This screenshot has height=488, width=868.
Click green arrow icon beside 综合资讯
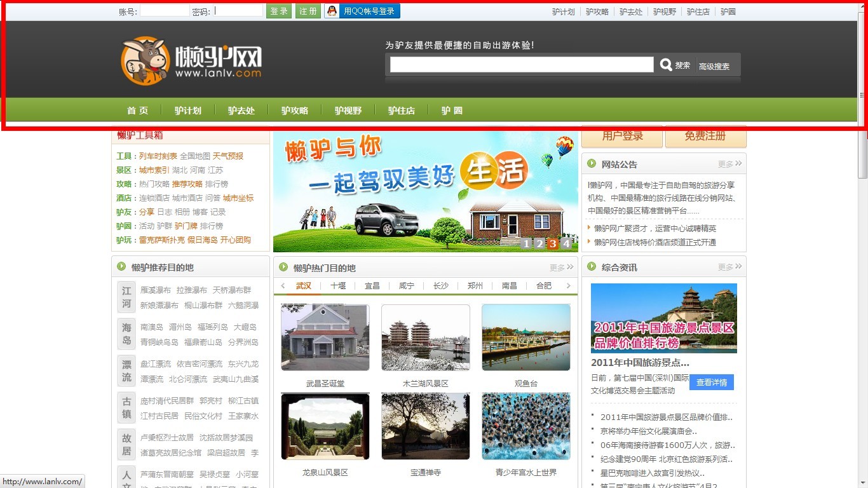click(x=592, y=267)
